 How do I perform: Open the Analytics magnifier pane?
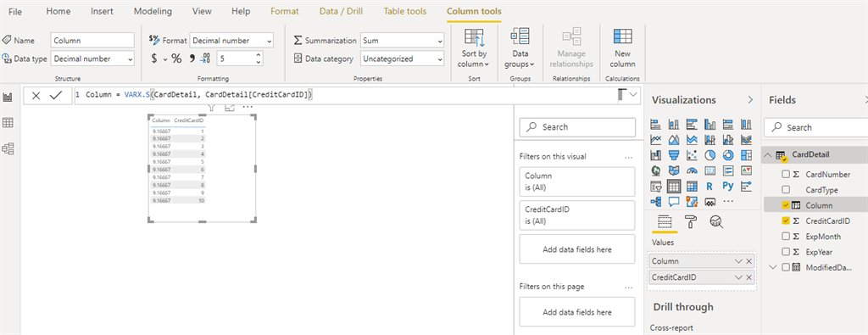(x=716, y=222)
